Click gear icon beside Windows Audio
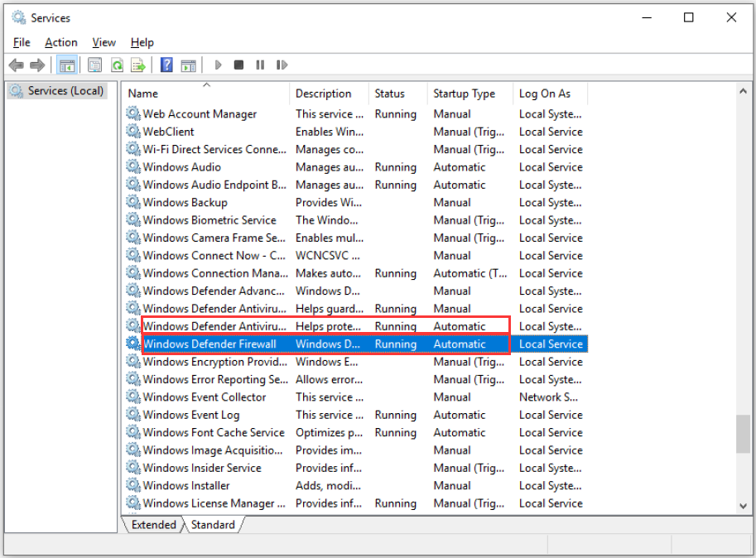Image resolution: width=756 pixels, height=558 pixels. tap(133, 166)
